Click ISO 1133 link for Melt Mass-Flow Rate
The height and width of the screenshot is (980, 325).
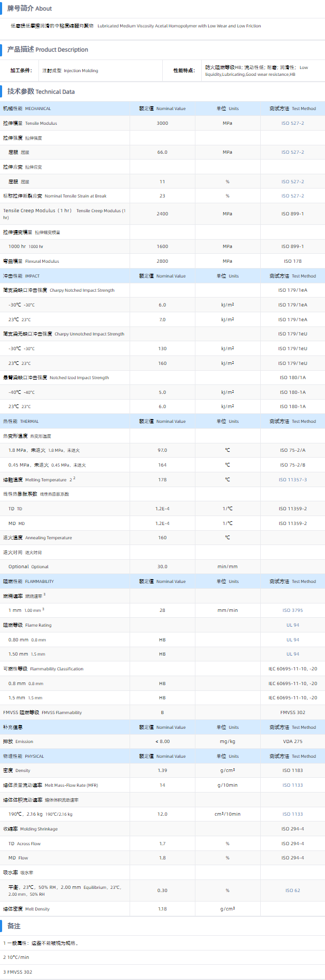(292, 785)
